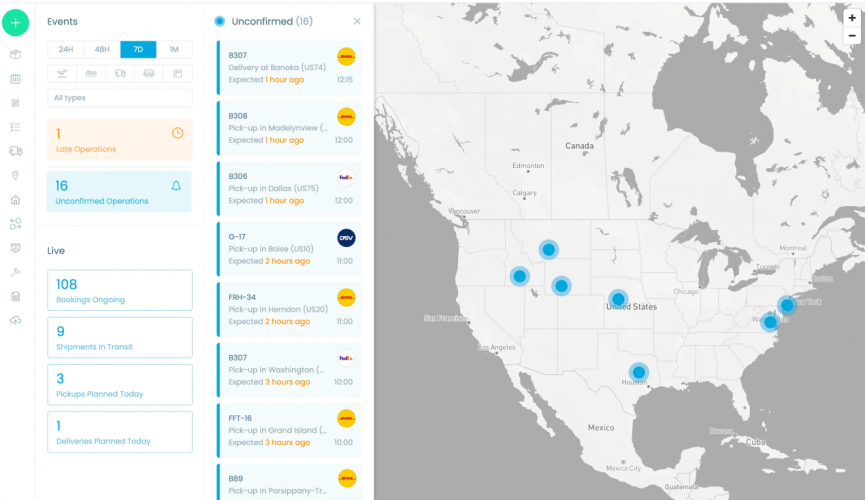Open the truck icon in left sidebar
This screenshot has width=865, height=500.
pos(15,151)
